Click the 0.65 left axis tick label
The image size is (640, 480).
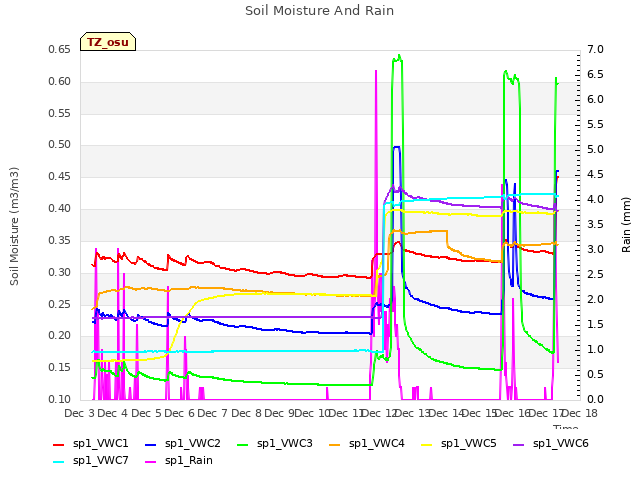tap(60, 49)
